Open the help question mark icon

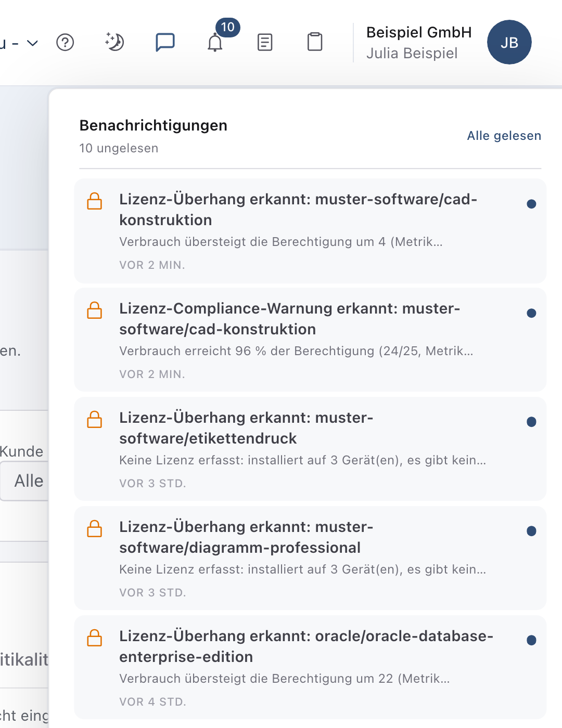tap(65, 42)
